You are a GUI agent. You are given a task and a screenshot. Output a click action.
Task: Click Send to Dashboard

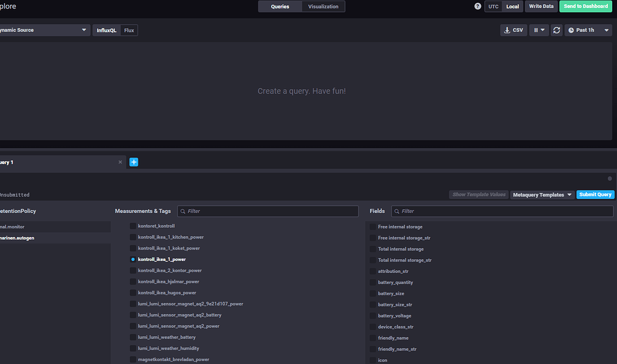[585, 6]
